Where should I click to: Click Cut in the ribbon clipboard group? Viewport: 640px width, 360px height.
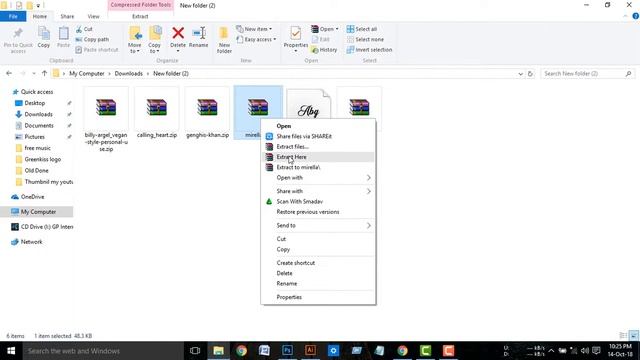click(x=84, y=29)
